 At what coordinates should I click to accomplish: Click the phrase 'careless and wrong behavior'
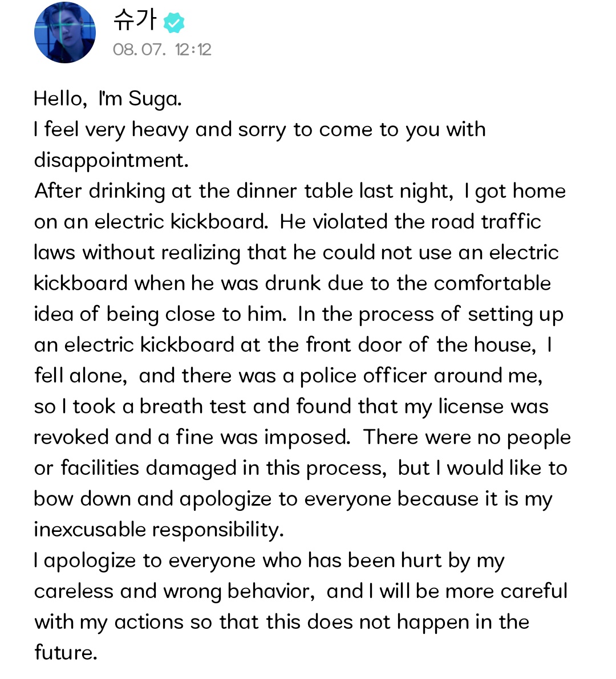175,592
